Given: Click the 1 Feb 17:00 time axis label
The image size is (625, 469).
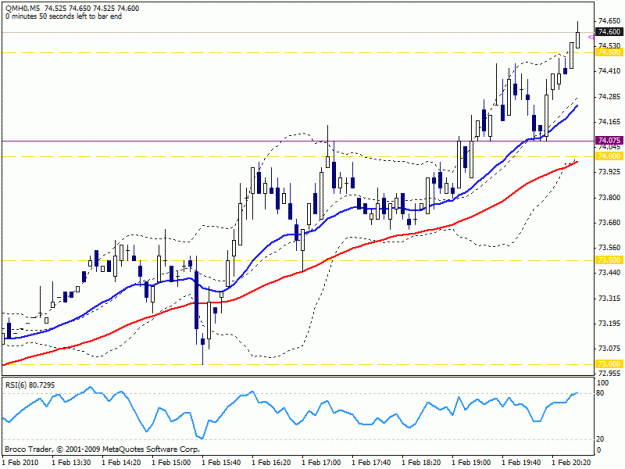Looking at the screenshot, I should [321, 462].
